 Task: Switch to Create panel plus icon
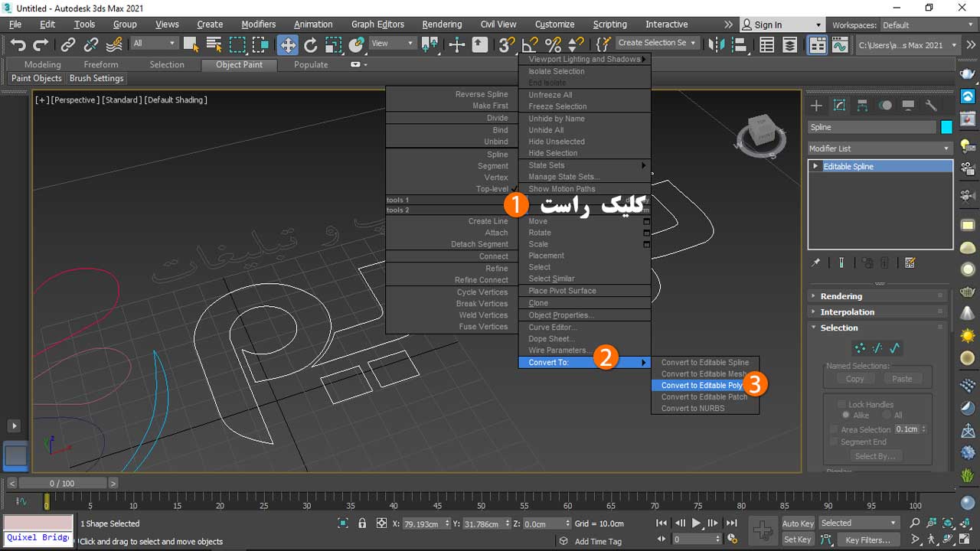[816, 106]
